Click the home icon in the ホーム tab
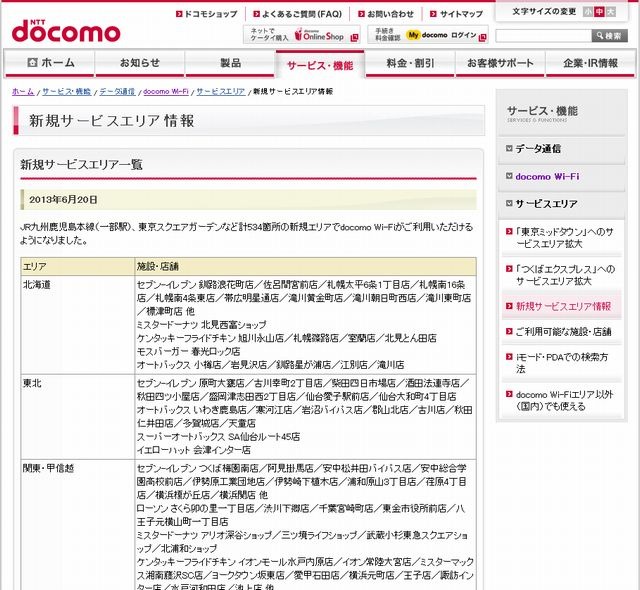This screenshot has width=640, height=590. (32, 62)
